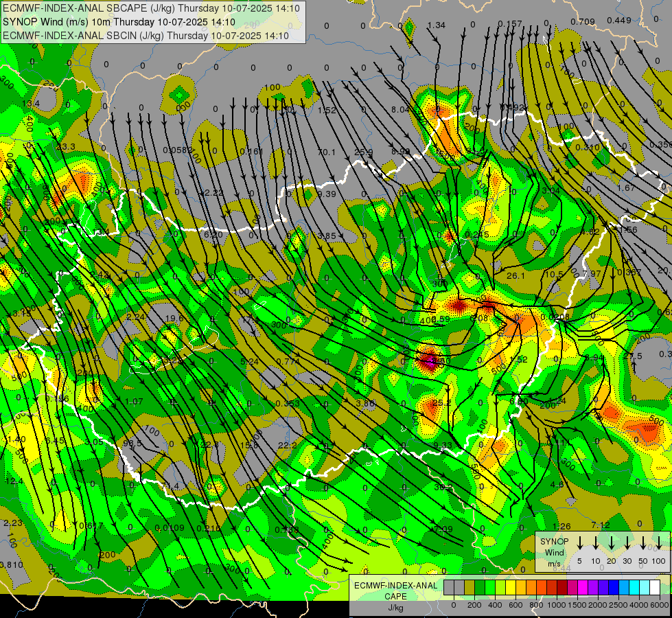Pick the lime-green swatch in CAPE scale
The height and width of the screenshot is (618, 672).
coord(500,588)
